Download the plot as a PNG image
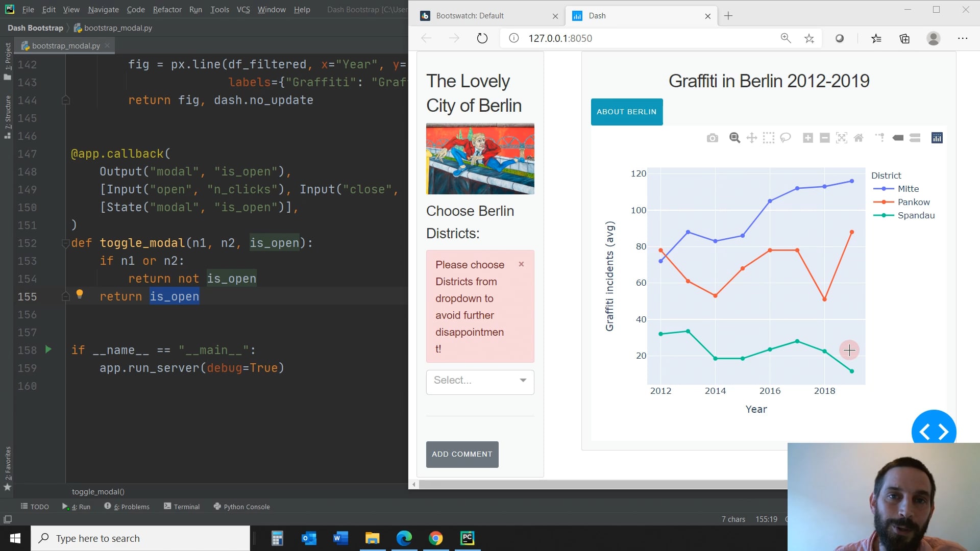Image resolution: width=980 pixels, height=551 pixels. pos(713,137)
